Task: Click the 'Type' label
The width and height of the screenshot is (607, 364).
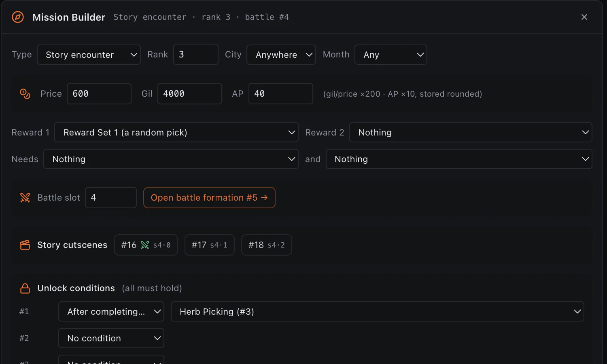Action: (21, 55)
